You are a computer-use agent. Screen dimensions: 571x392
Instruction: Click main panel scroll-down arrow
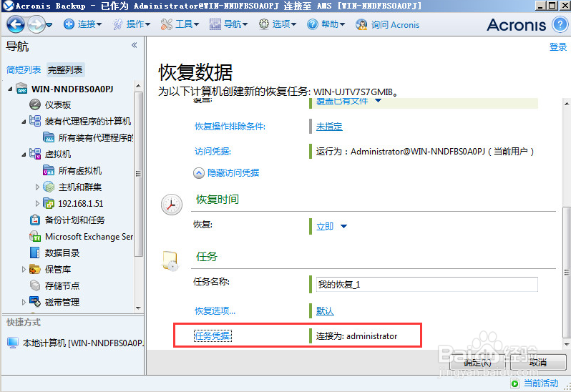pyautogui.click(x=567, y=344)
